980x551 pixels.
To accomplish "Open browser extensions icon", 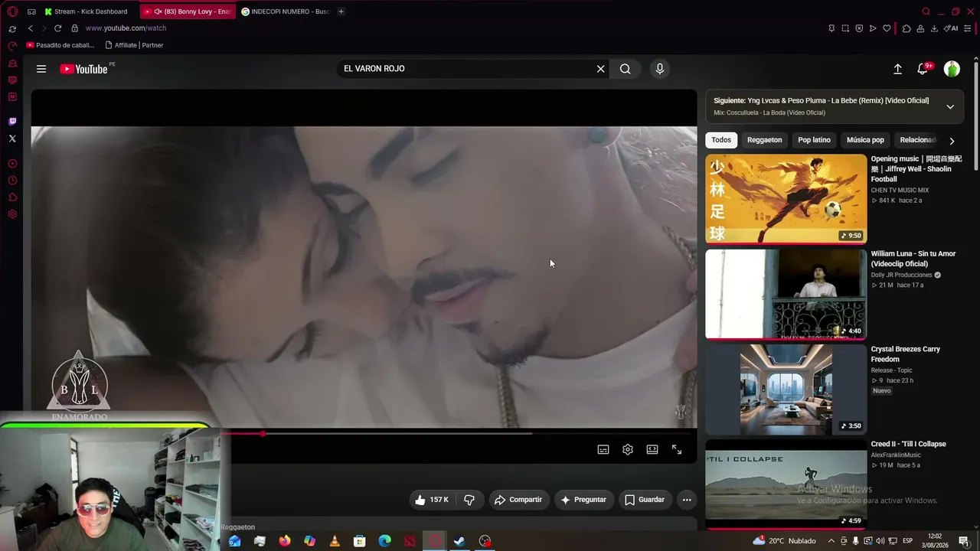I will 906,28.
